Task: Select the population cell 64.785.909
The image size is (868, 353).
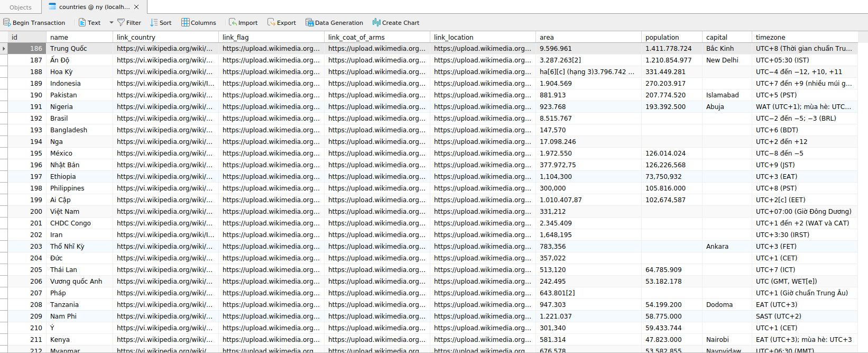Action: [x=672, y=269]
